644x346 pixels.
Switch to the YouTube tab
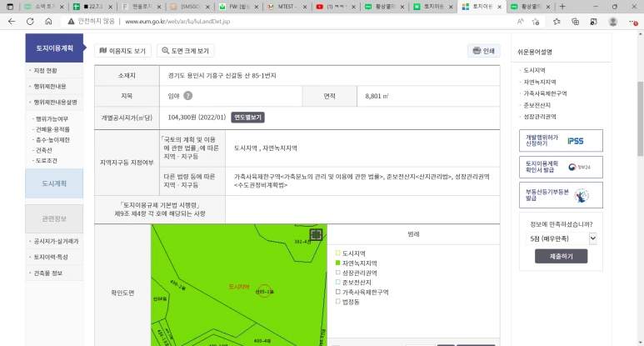click(x=334, y=7)
